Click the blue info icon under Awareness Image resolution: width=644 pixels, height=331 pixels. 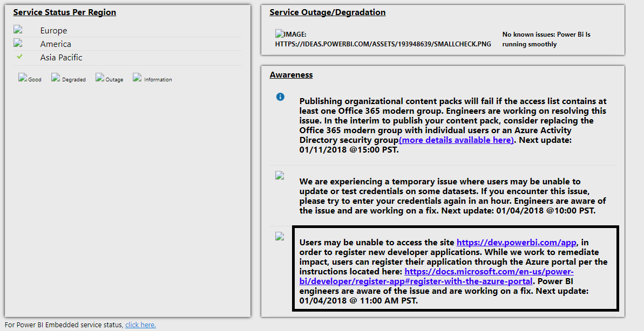point(280,97)
